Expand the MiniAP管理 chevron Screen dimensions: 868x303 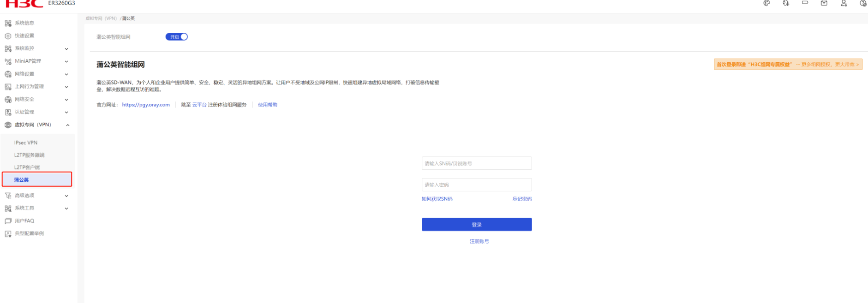[66, 61]
